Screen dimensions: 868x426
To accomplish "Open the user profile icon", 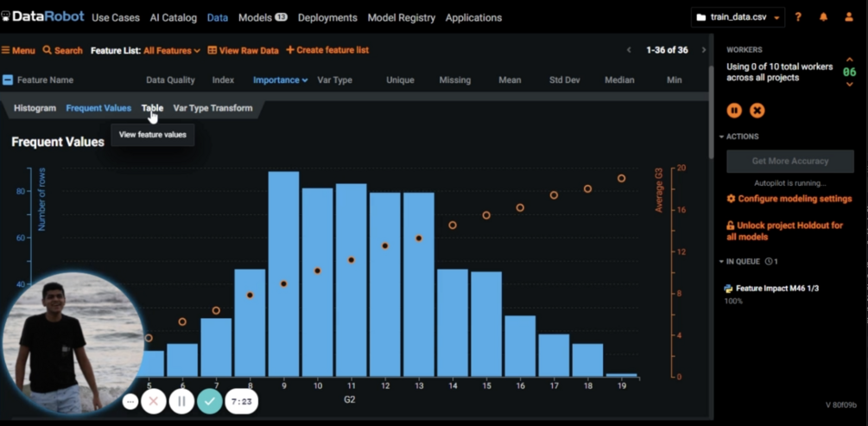I will tap(849, 17).
